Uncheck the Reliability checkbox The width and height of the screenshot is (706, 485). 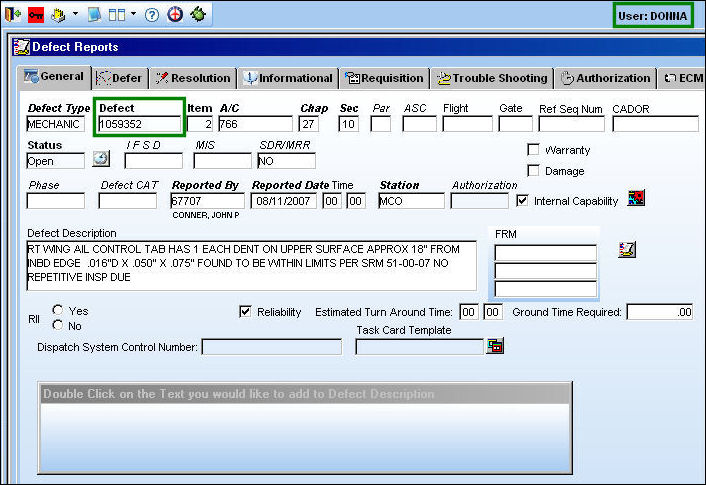245,312
